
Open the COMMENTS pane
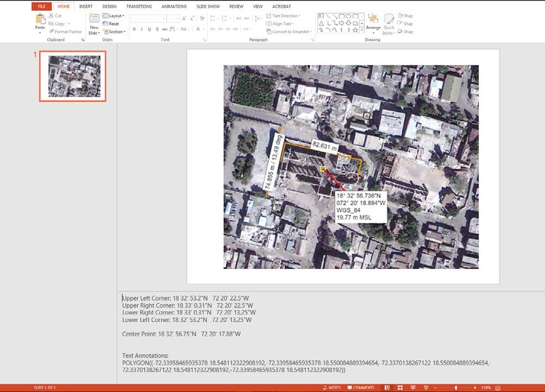pos(361,388)
